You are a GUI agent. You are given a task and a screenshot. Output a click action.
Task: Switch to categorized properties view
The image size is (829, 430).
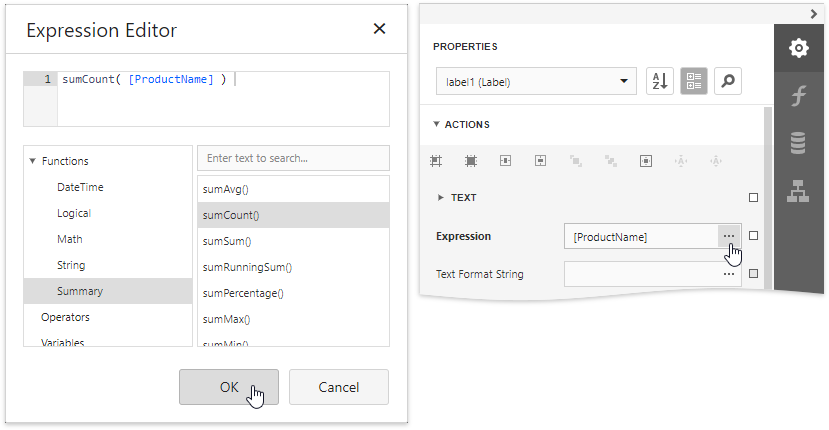[694, 81]
